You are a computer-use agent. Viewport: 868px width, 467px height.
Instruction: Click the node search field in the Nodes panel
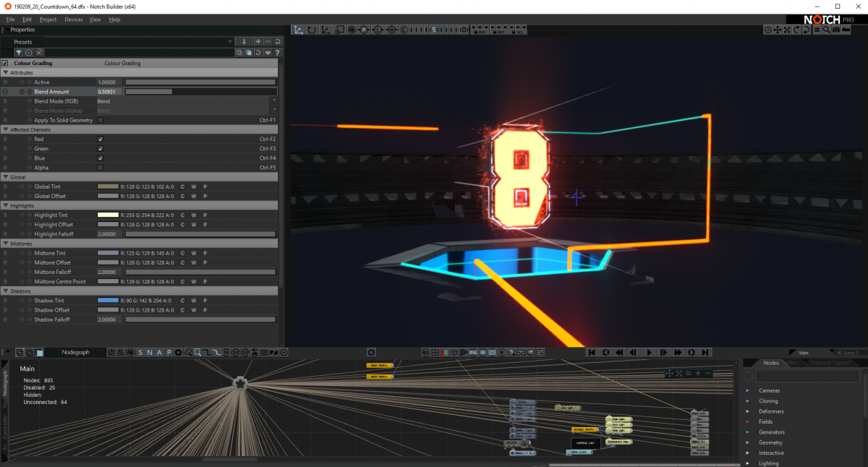[807, 376]
